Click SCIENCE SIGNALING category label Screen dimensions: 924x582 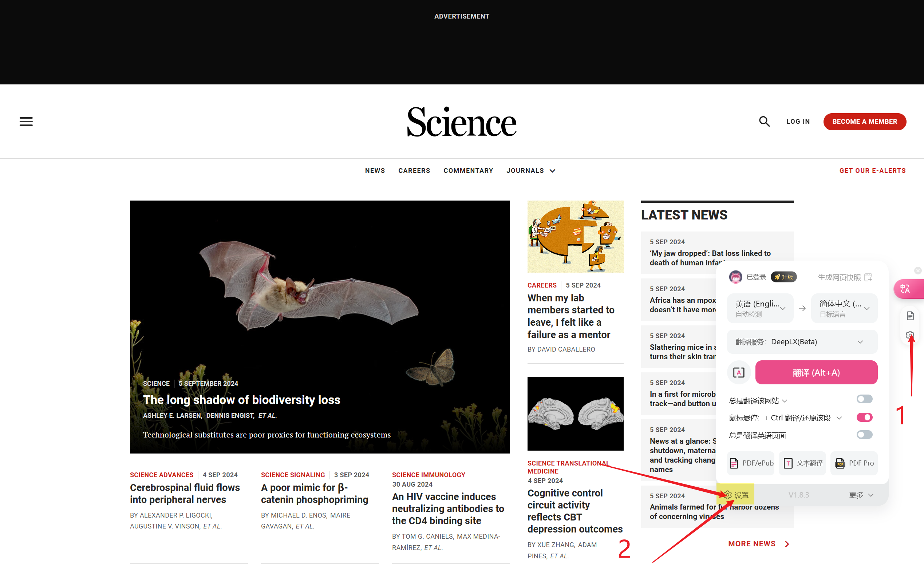293,475
